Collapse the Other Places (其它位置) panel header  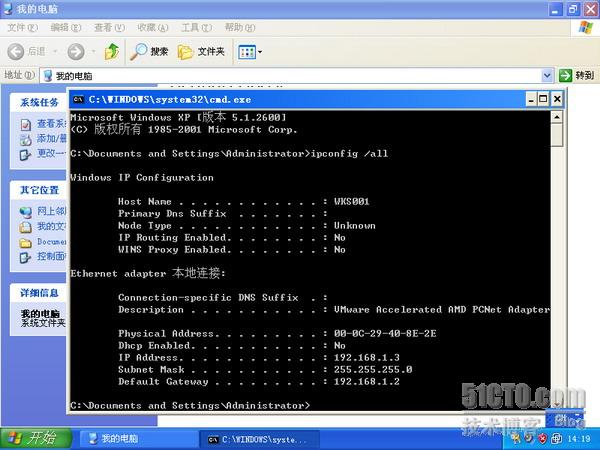(x=38, y=190)
